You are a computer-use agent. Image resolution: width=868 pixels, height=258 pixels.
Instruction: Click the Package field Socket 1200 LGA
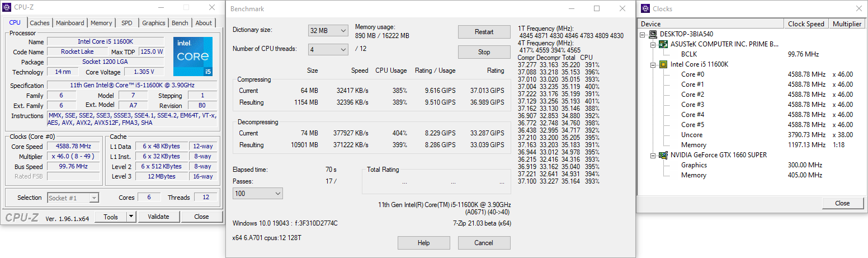point(106,62)
